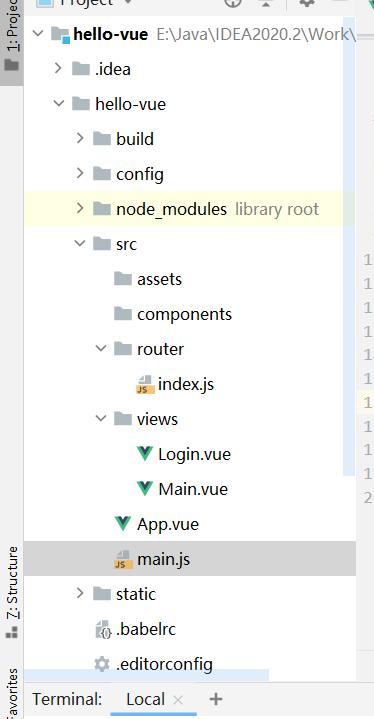The image size is (374, 719).
Task: Close the Local terminal tab
Action: click(x=178, y=700)
